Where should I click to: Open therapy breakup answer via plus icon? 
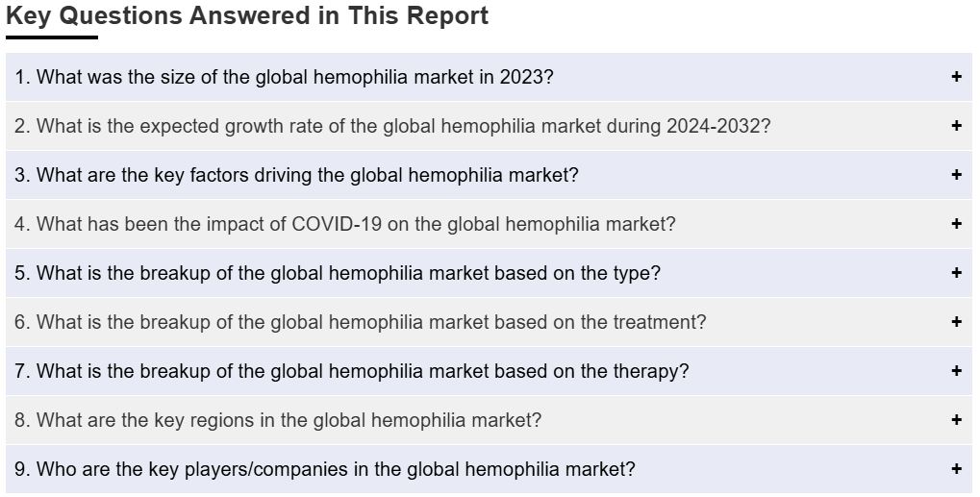tap(956, 371)
